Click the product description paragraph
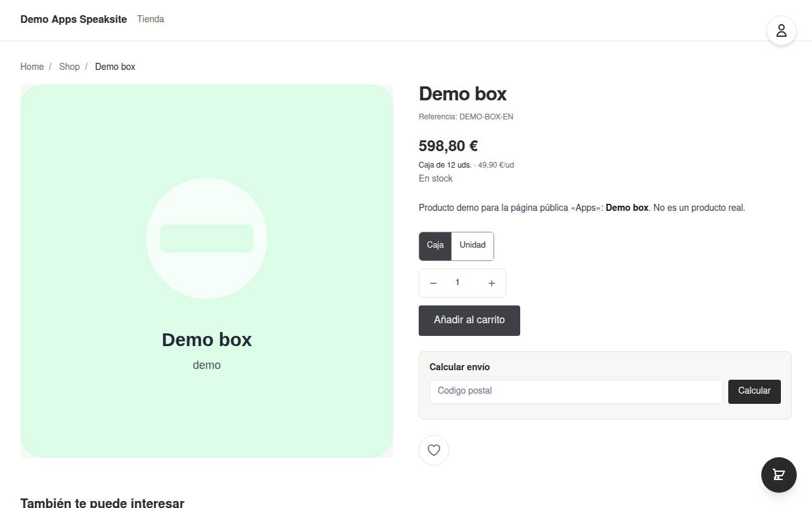This screenshot has width=812, height=508. pyautogui.click(x=582, y=208)
